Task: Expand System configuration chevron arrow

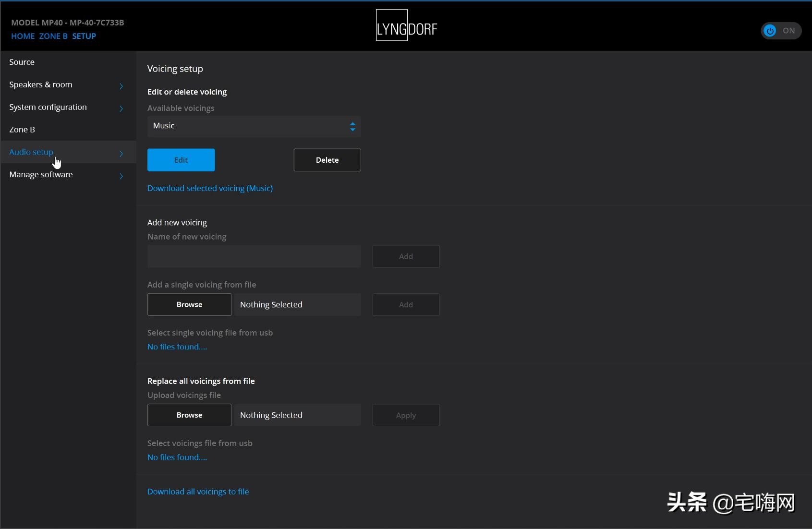Action: click(121, 108)
